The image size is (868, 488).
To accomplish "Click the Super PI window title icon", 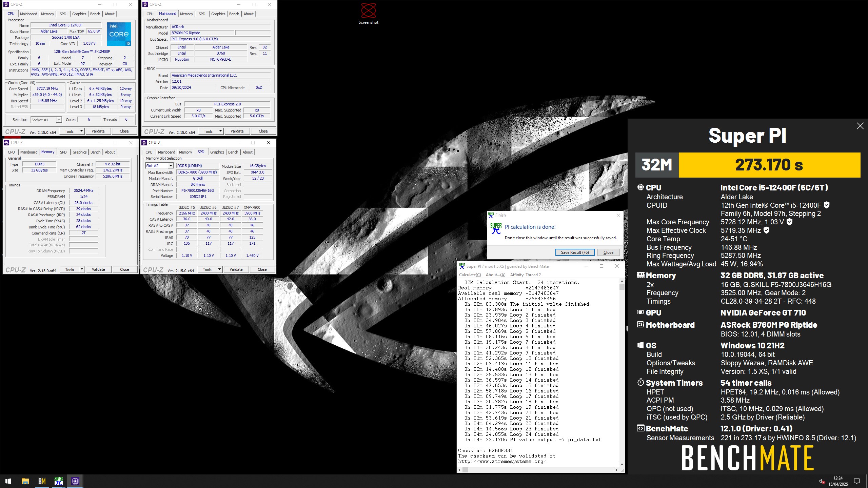I will point(462,266).
